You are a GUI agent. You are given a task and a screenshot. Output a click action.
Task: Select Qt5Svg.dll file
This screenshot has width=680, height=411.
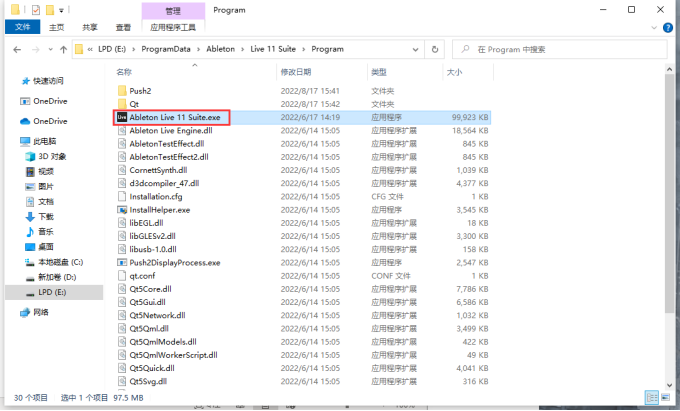[148, 382]
